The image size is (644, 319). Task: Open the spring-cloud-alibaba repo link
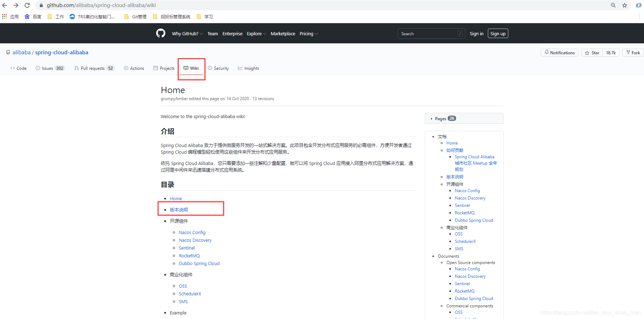(62, 53)
